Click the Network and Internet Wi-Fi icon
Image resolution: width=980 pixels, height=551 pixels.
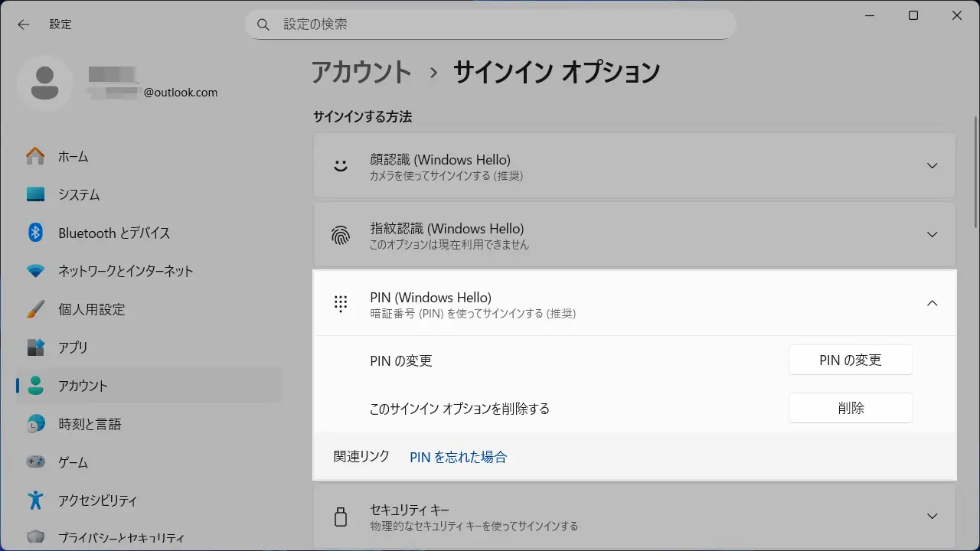coord(35,271)
